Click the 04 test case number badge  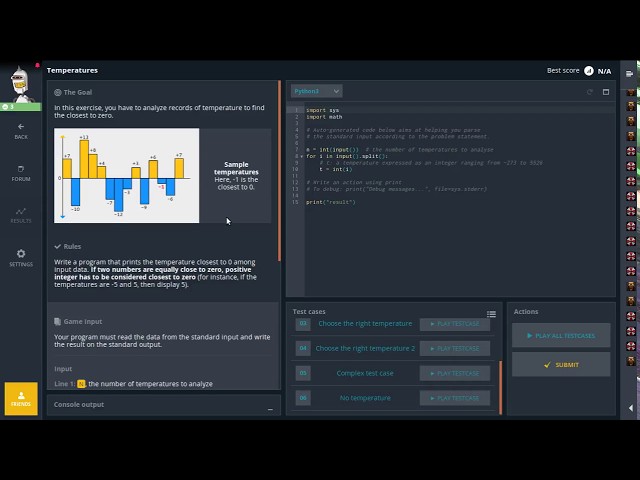click(303, 349)
